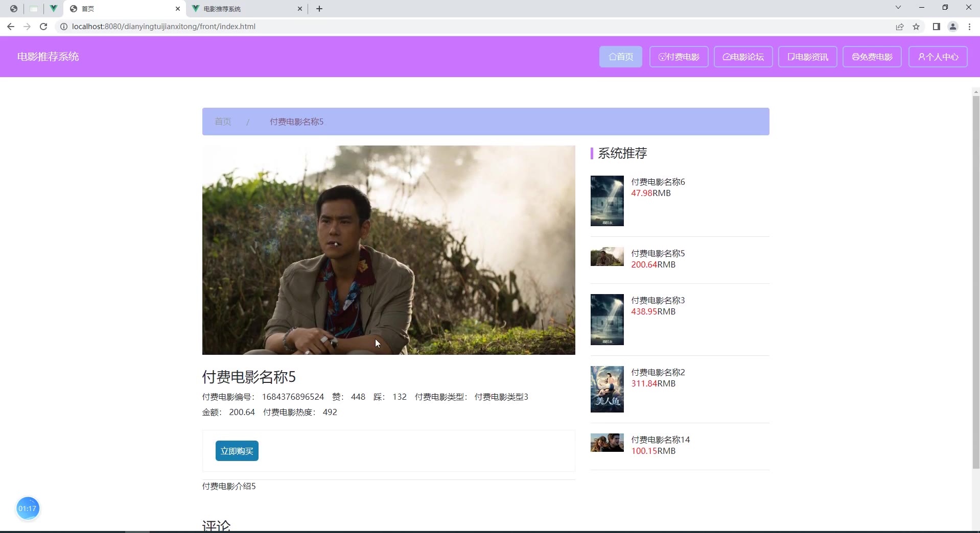980x533 pixels.
Task: Open the 付费电影名称3 poster thumbnail
Action: 607,320
